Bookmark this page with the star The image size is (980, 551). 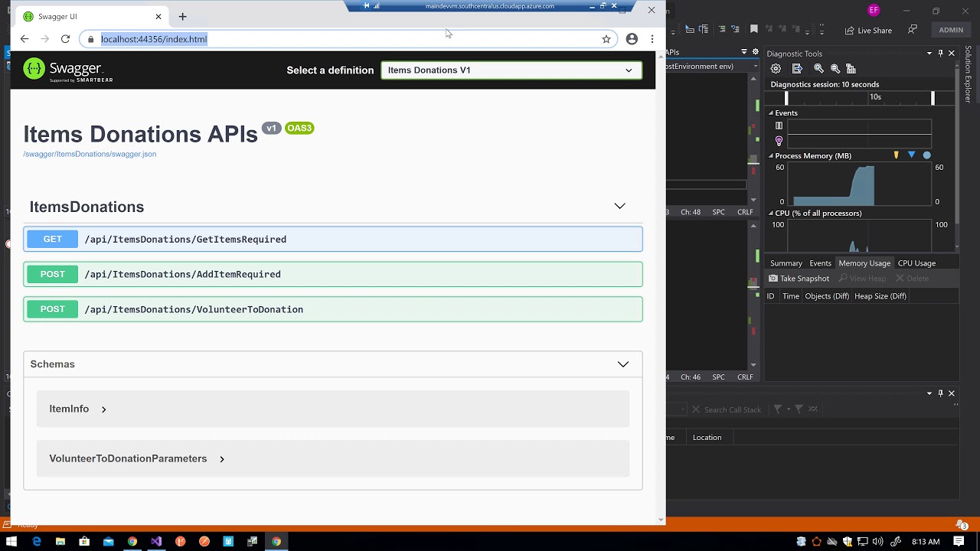(606, 39)
